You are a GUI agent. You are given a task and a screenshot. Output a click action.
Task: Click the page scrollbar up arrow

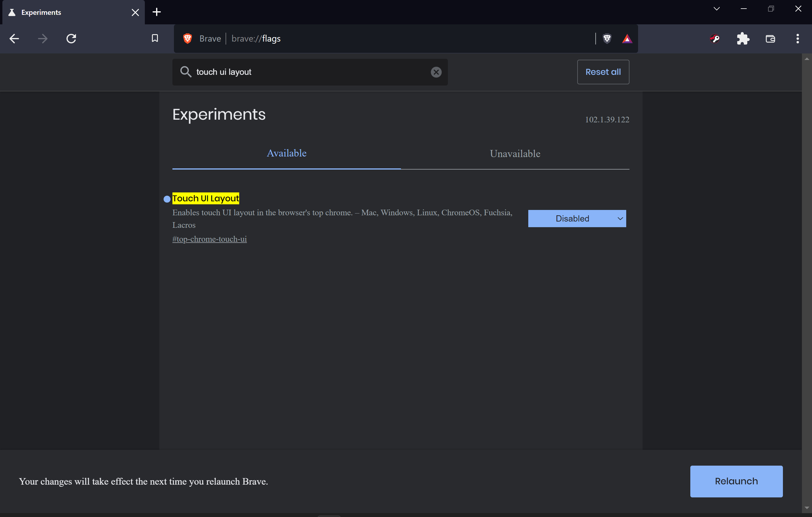click(x=807, y=59)
